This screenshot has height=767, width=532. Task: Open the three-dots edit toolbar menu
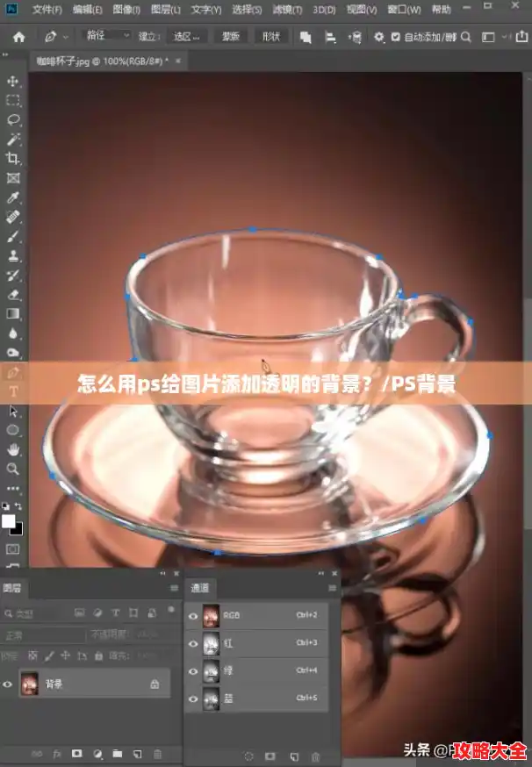point(13,488)
